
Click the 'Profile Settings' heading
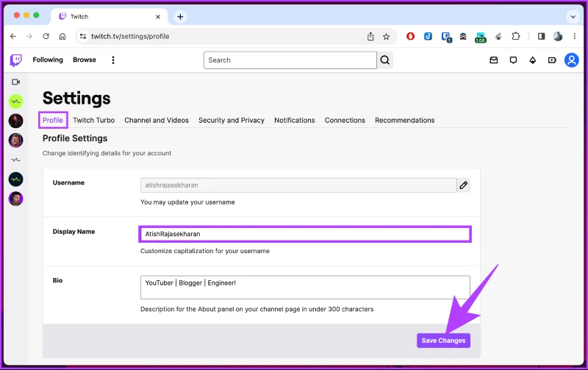point(75,138)
